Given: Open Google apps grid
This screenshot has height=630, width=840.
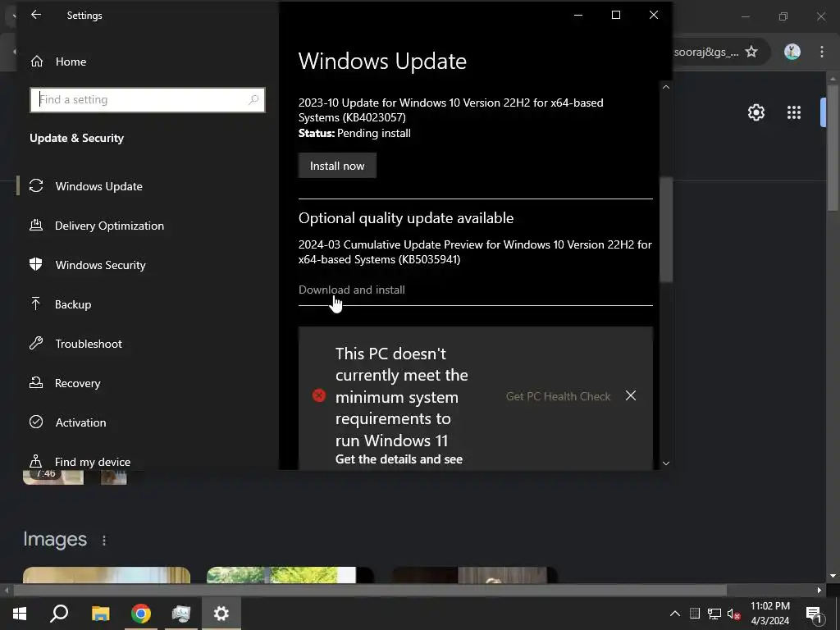Looking at the screenshot, I should tap(794, 112).
